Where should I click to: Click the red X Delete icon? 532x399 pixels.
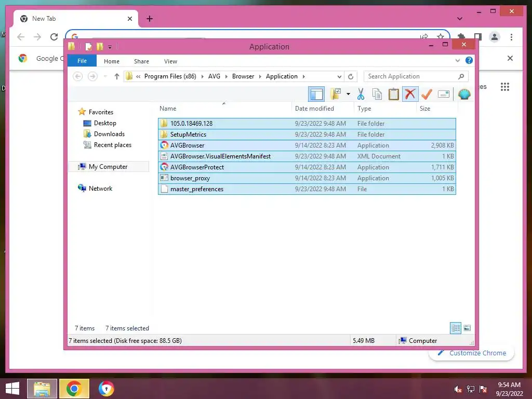click(x=410, y=94)
